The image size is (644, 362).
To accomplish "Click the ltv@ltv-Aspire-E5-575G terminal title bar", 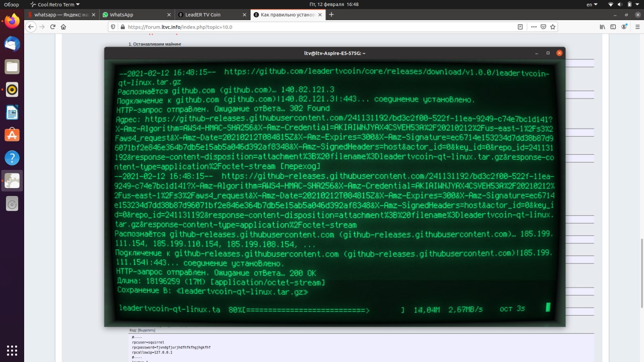I will (x=335, y=53).
